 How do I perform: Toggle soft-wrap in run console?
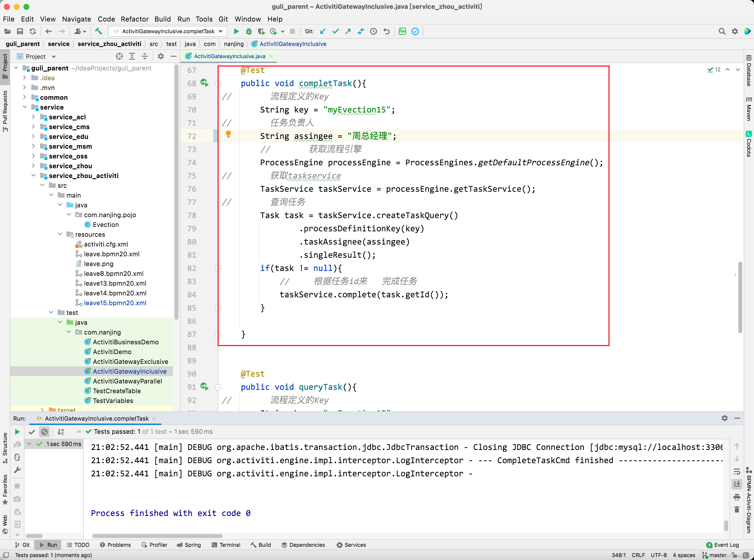pyautogui.click(x=737, y=471)
